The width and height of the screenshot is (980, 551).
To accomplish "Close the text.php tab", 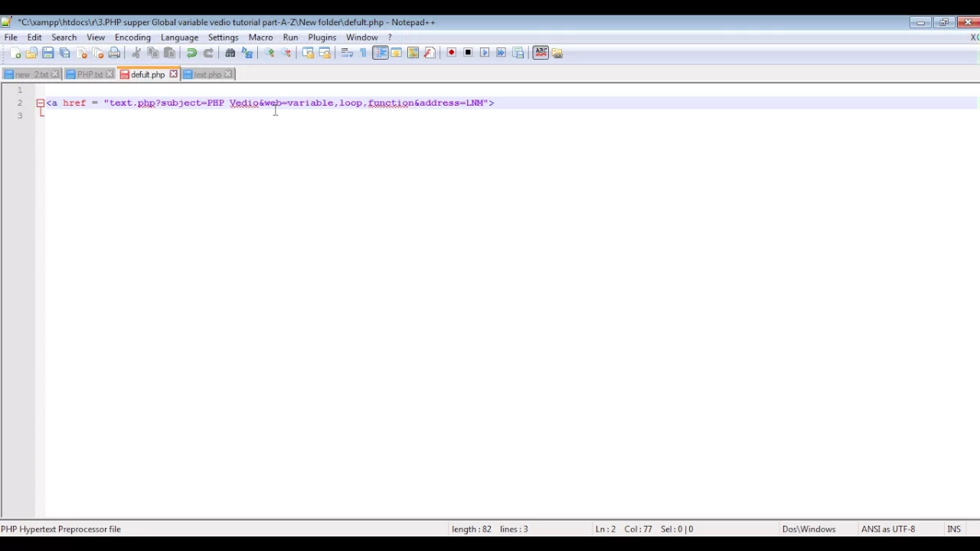I will [x=228, y=74].
